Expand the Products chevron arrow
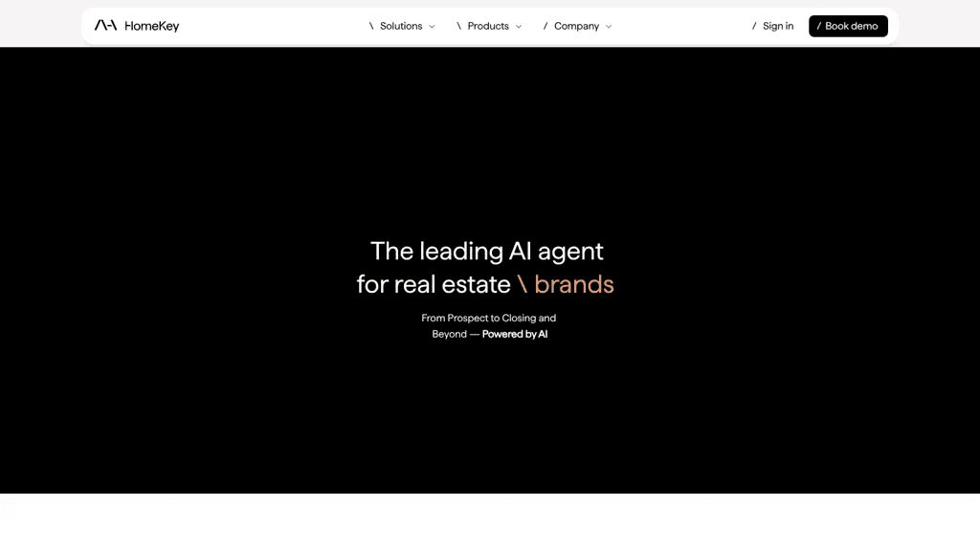 [x=519, y=27]
